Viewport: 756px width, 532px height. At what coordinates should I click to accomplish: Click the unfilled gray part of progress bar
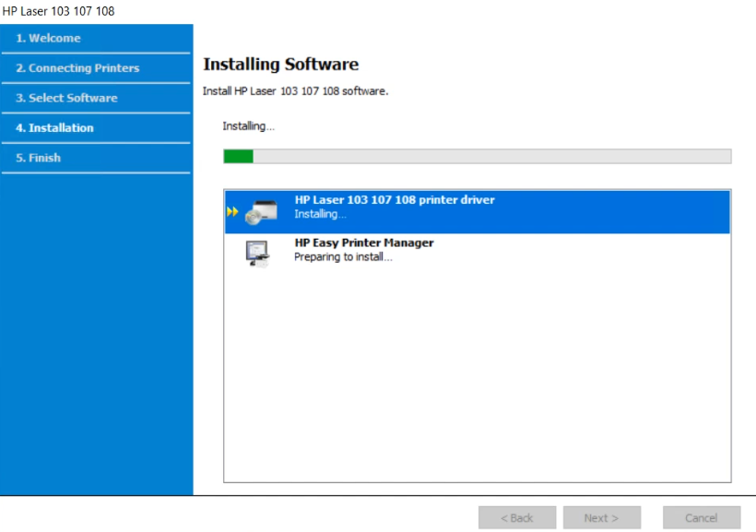click(x=489, y=157)
